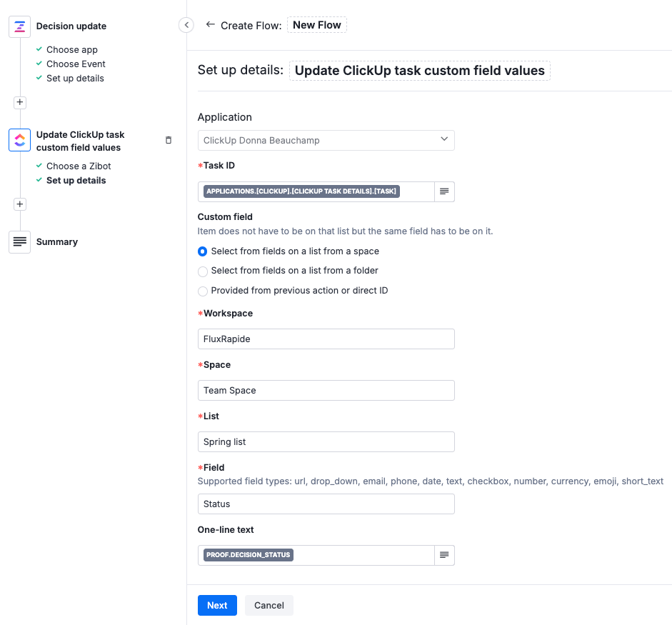This screenshot has width=672, height=625.
Task: Add a step below Decision update
Action: coord(20,102)
